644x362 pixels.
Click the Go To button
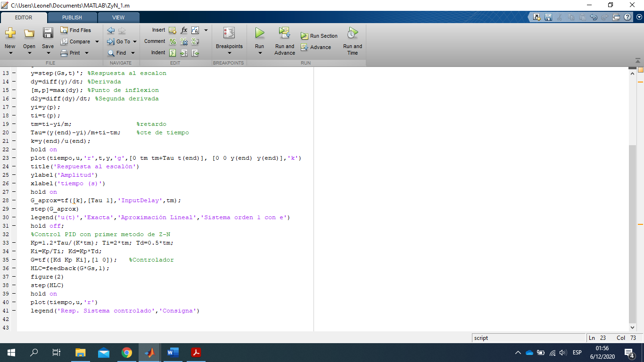click(x=119, y=41)
